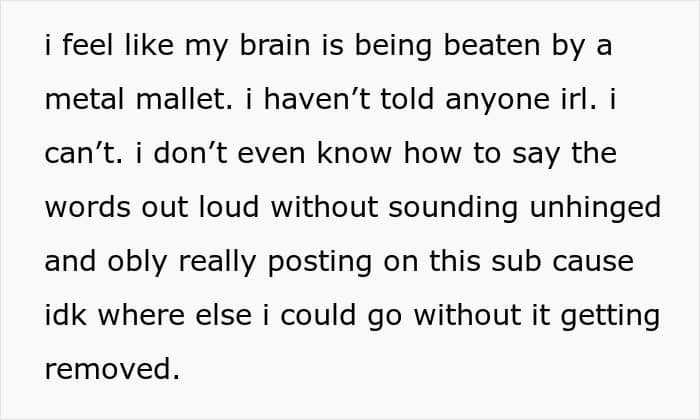700x420 pixels.
Task: Click the abbreviation "irl"
Action: pyautogui.click(x=579, y=99)
